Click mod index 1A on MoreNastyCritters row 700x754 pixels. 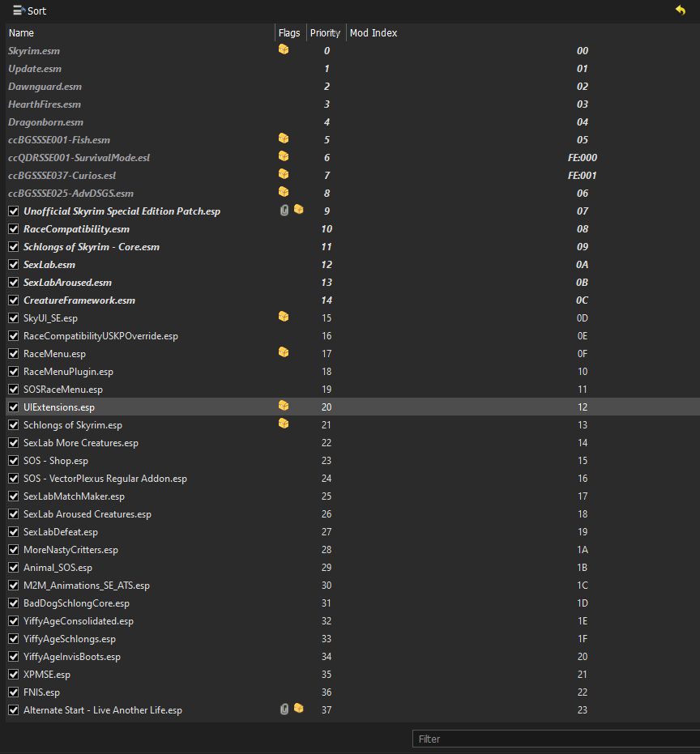coord(583,550)
